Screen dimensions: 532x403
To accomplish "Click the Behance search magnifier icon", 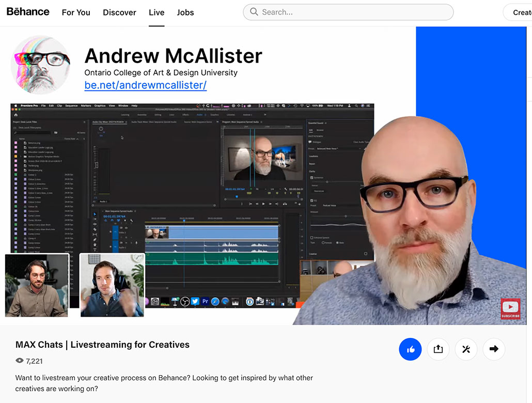I will 254,12.
